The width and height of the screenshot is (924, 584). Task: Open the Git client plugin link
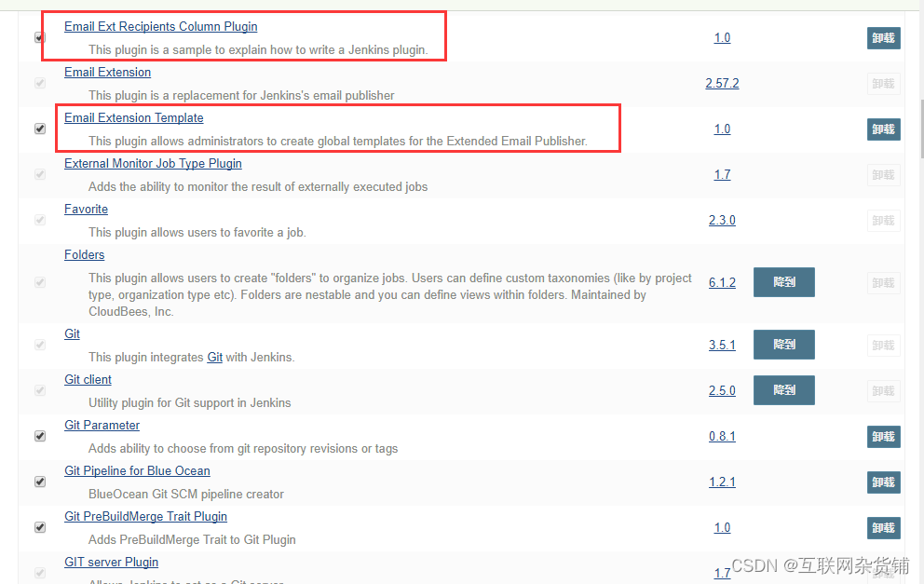[x=88, y=379]
